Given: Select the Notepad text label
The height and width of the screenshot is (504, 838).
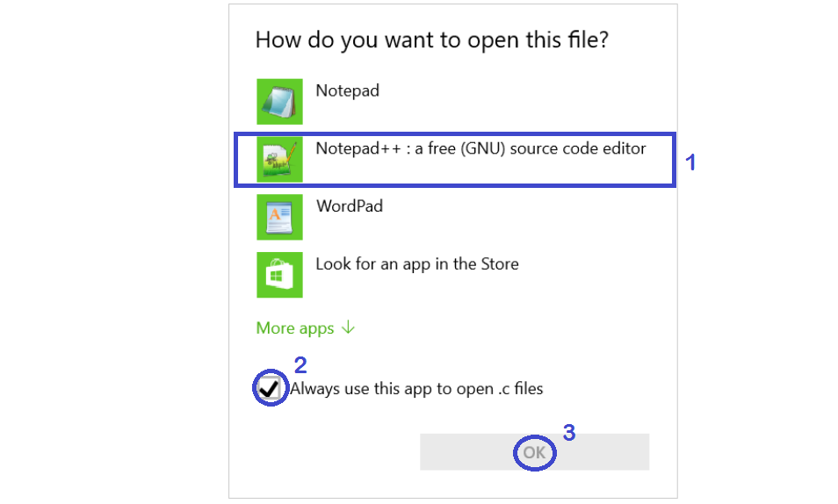Looking at the screenshot, I should tap(347, 90).
